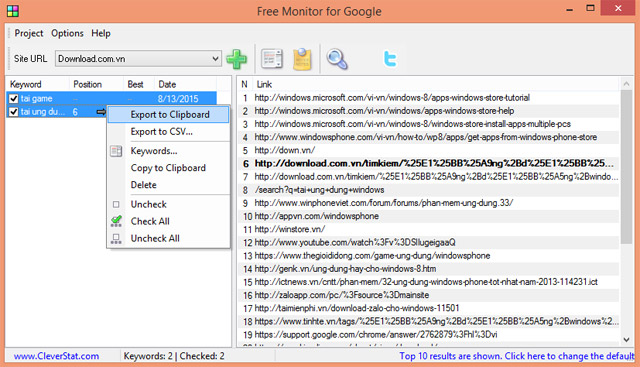Click the app logo in title bar

(13, 11)
